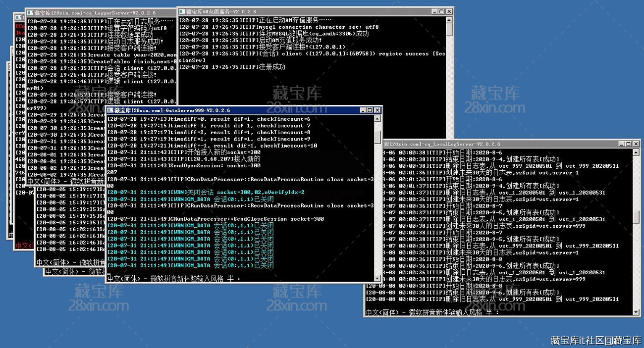644x348 pixels.
Task: Maximize the GateServer999 console window
Action: [x=370, y=110]
